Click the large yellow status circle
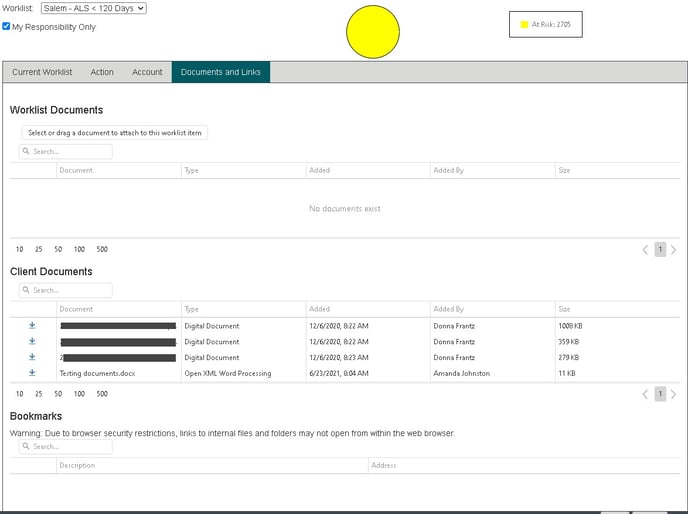Image resolution: width=688 pixels, height=514 pixels. point(373,32)
